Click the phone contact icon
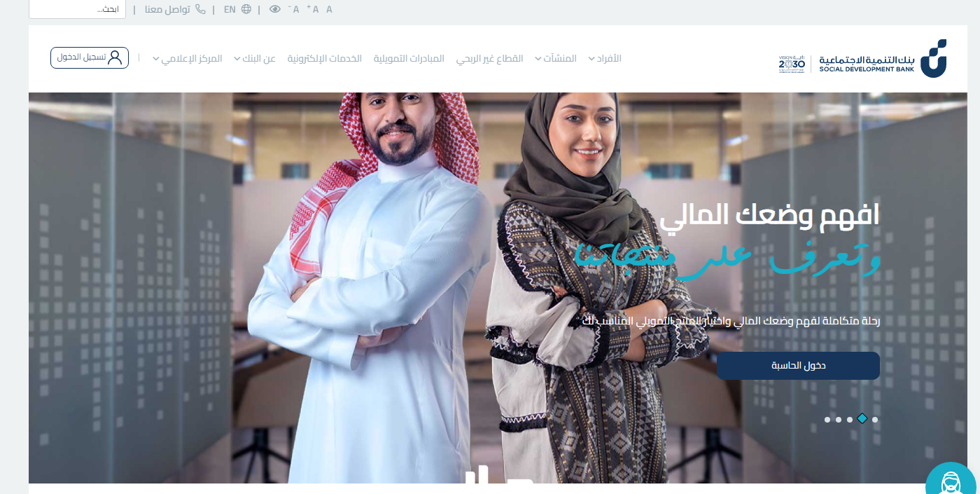 click(200, 9)
